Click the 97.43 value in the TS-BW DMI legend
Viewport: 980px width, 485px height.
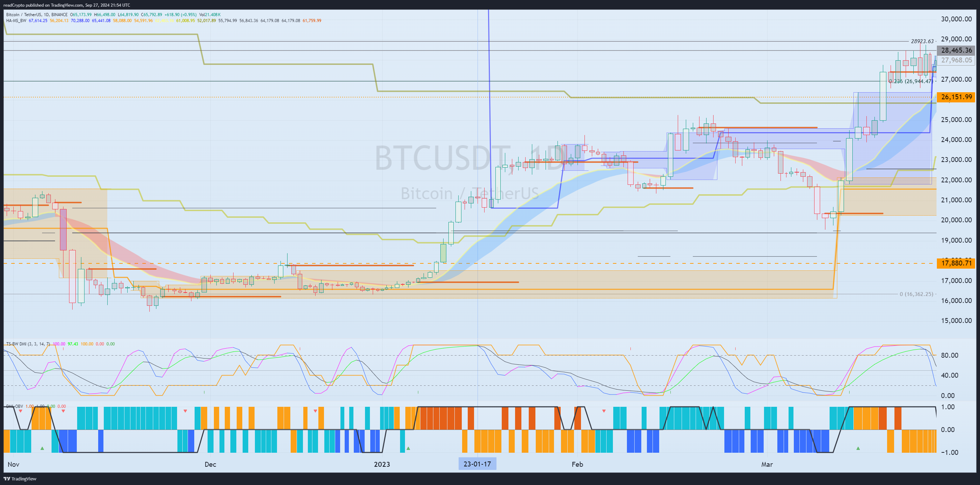[73, 344]
